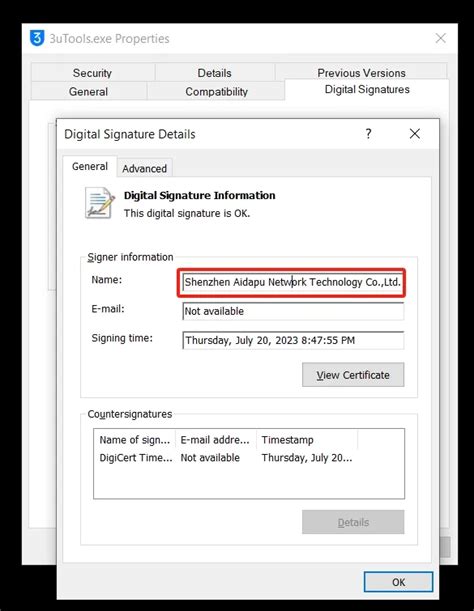This screenshot has width=474, height=611.
Task: Click the Not available cell in the countersignatures list
Action: coord(210,458)
